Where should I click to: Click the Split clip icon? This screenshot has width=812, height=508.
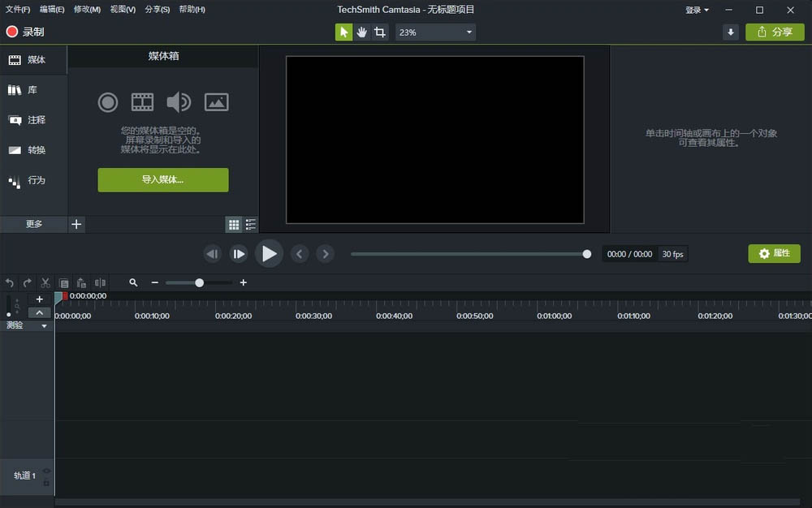coord(100,282)
